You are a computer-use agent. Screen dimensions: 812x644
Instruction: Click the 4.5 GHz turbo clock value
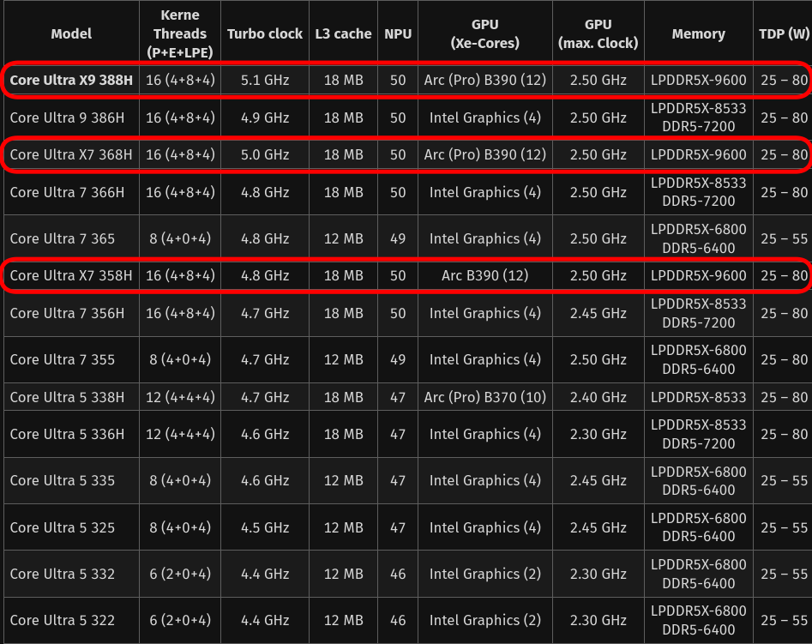coord(265,527)
